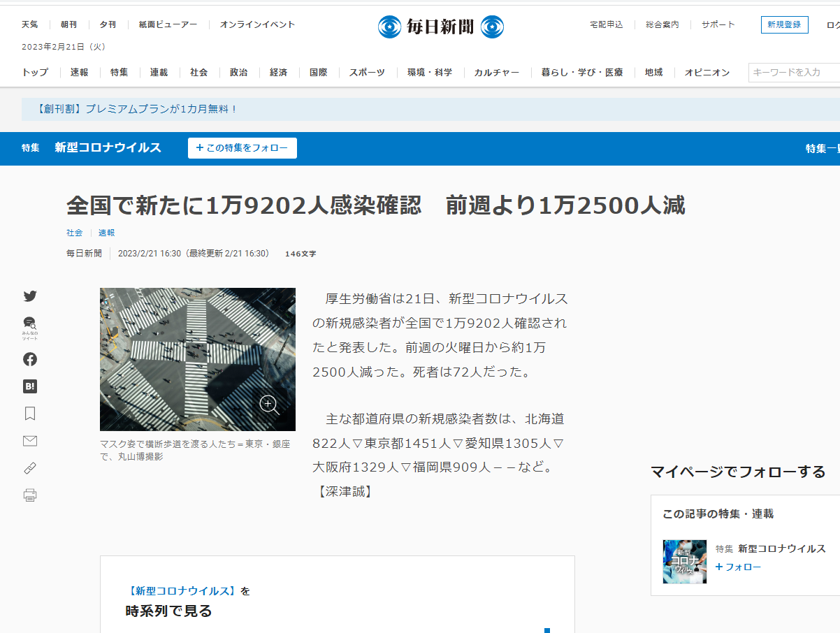Click the 毎日新聞 logo

click(440, 27)
